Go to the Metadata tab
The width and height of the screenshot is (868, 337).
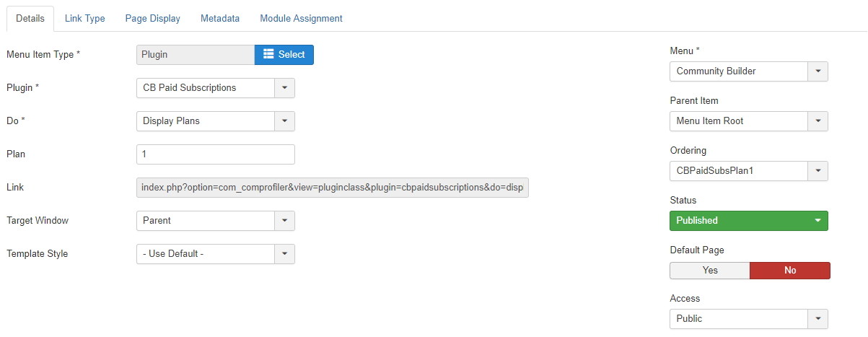220,19
